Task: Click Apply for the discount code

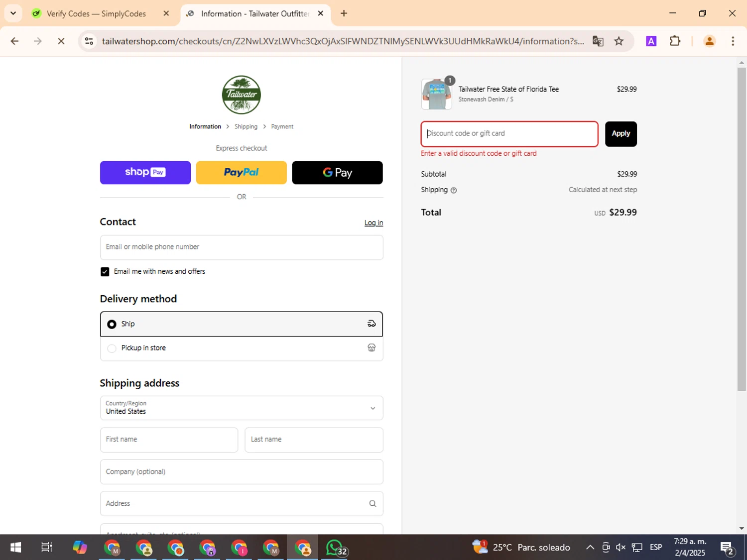Action: pos(621,134)
